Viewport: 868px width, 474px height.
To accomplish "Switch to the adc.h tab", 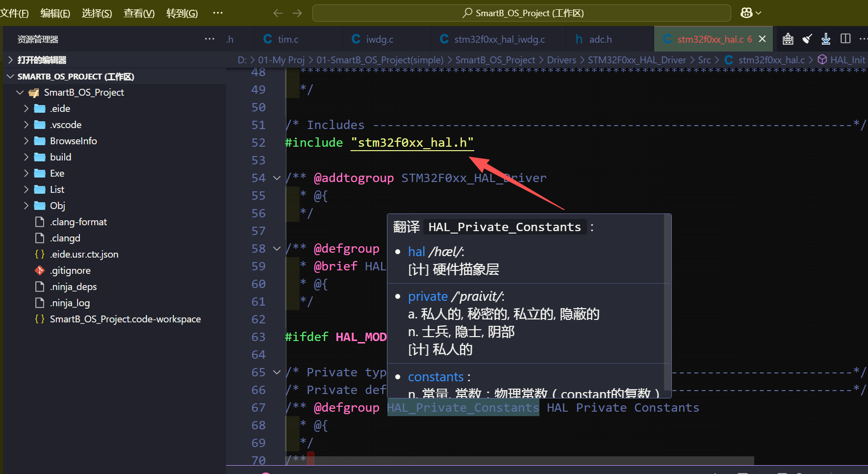I will [610, 39].
